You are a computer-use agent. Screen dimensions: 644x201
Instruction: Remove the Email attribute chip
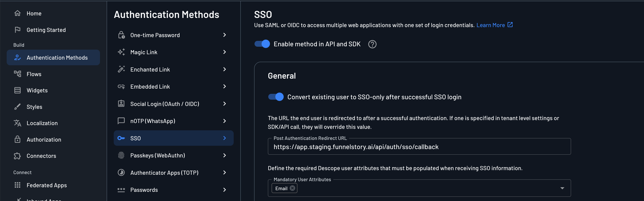point(292,188)
